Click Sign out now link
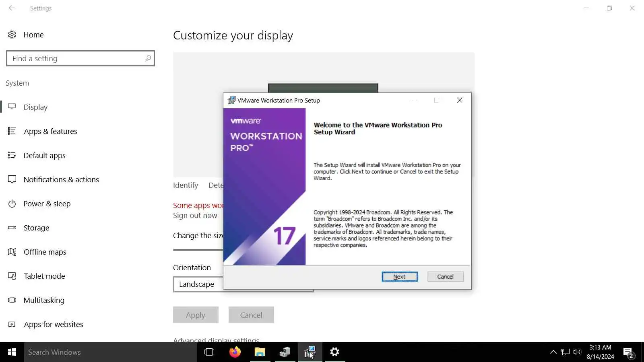The height and width of the screenshot is (362, 644). 195,216
